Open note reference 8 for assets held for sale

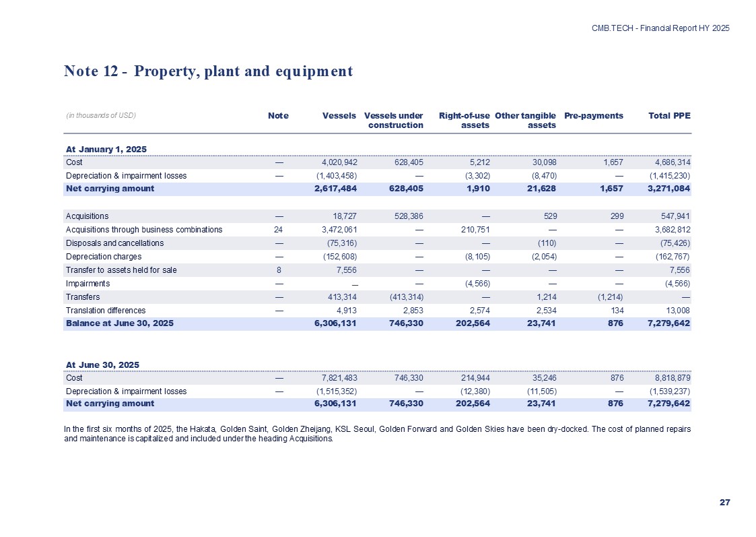pos(278,270)
